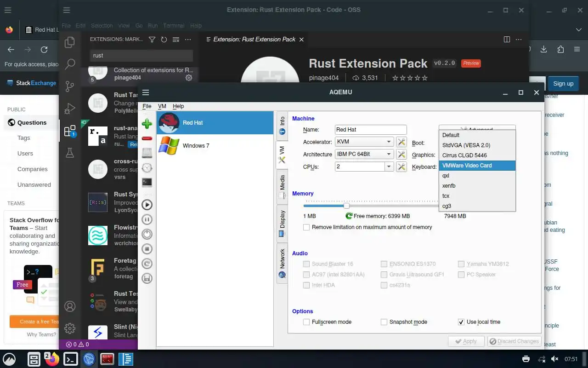Open Run and Debug in VS Code
The image size is (588, 368).
[x=70, y=109]
